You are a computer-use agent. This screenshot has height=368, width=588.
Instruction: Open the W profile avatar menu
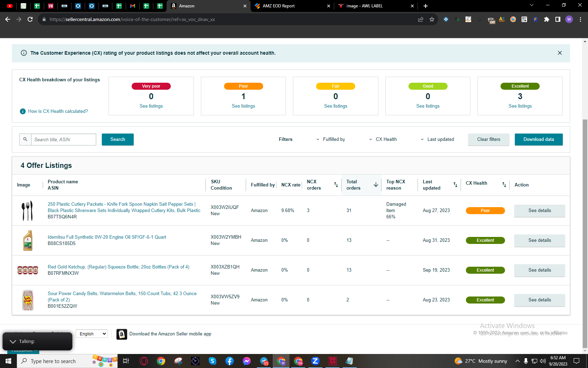pyautogui.click(x=569, y=19)
